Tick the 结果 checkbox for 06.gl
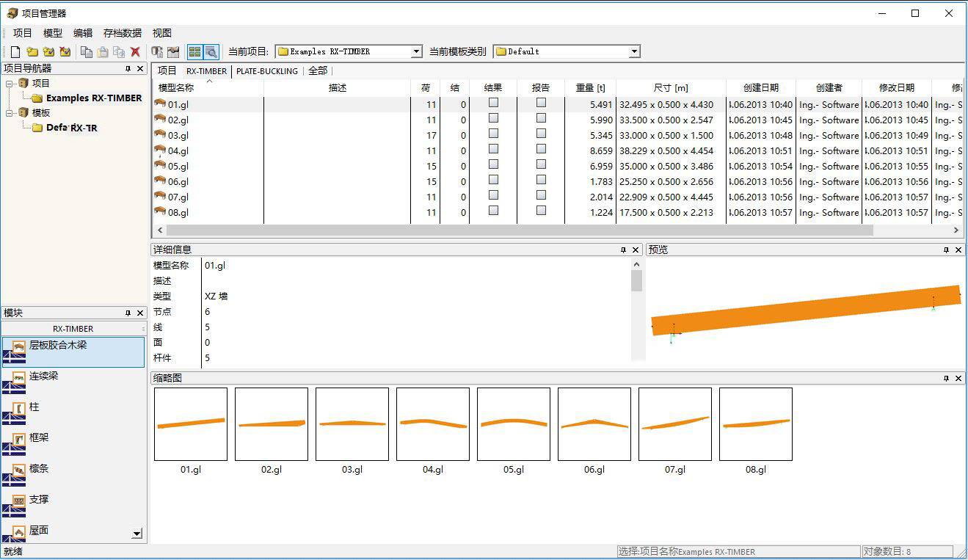The image size is (968, 560). 493,180
